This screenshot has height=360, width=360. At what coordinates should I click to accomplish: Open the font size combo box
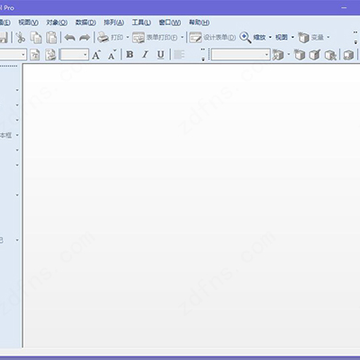click(x=74, y=55)
